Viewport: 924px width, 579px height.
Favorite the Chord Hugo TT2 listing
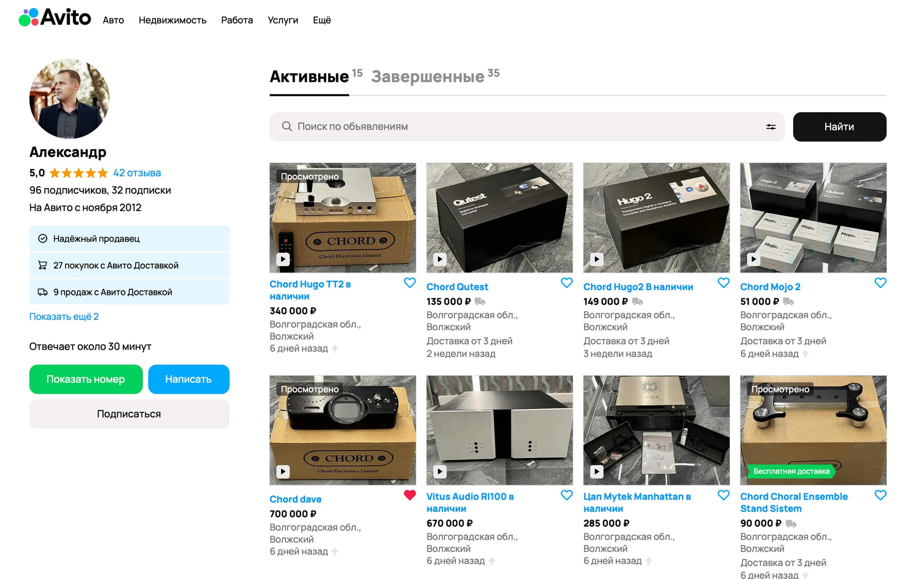pyautogui.click(x=410, y=283)
